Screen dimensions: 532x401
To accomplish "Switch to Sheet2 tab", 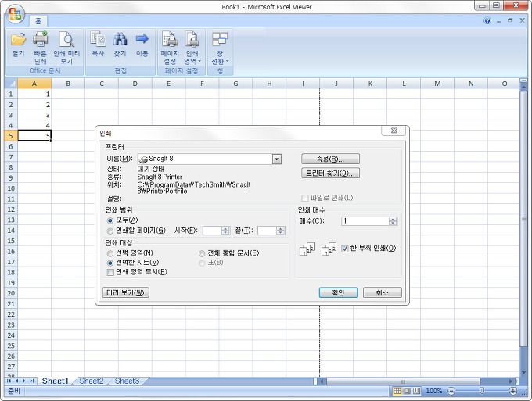I will tap(92, 381).
